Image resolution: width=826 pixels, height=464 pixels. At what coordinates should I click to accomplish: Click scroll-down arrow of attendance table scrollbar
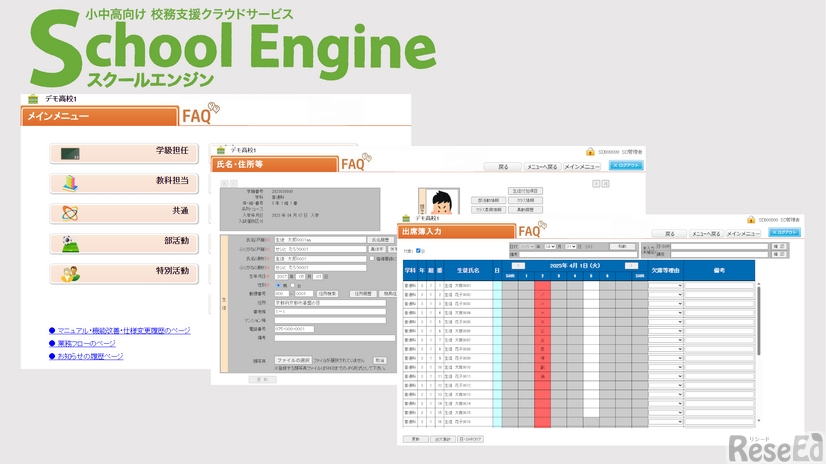pyautogui.click(x=759, y=421)
